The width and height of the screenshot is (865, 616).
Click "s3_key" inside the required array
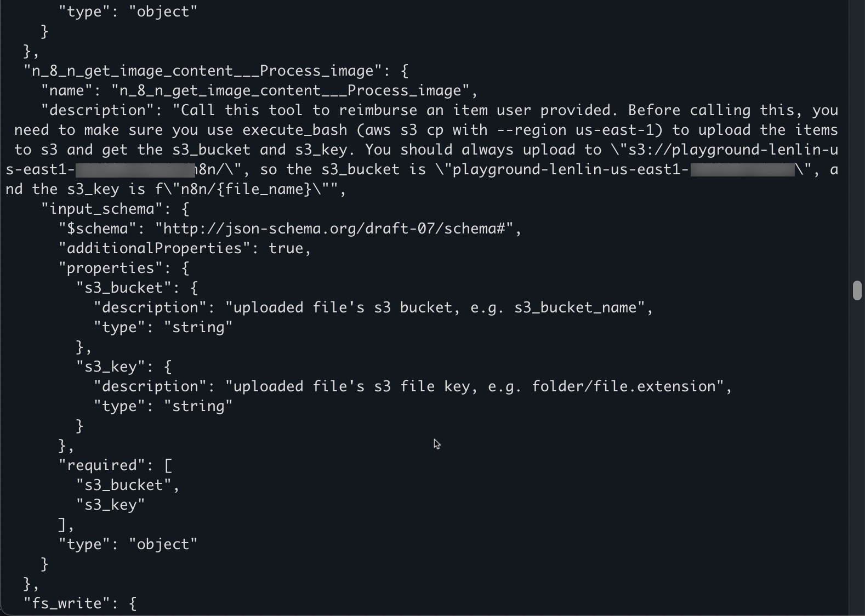click(111, 505)
